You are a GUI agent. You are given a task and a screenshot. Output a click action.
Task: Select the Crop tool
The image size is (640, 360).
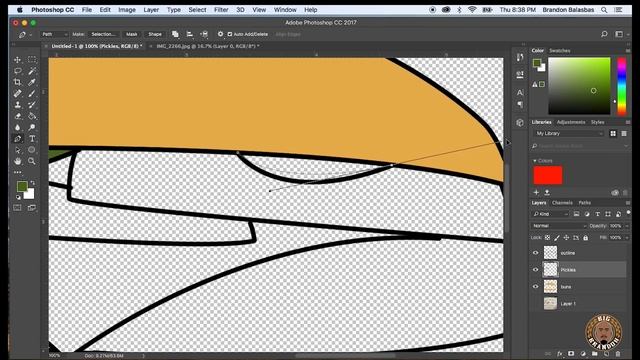(18, 82)
